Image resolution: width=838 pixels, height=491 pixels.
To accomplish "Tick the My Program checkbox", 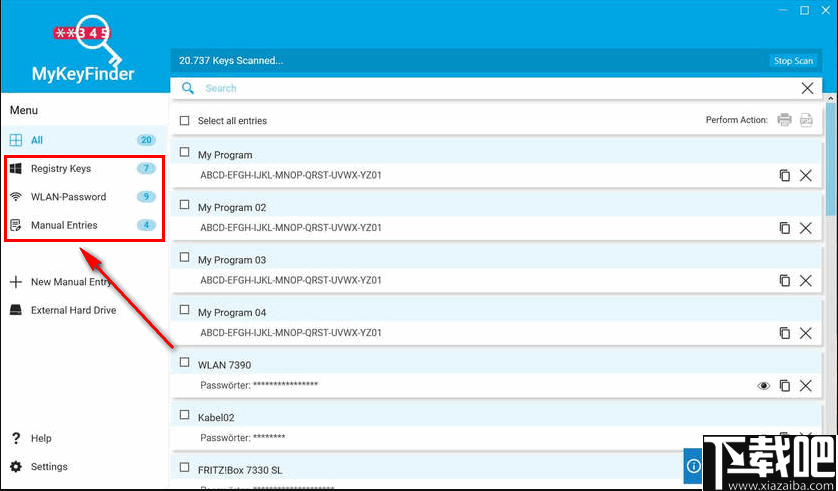I will pos(184,152).
